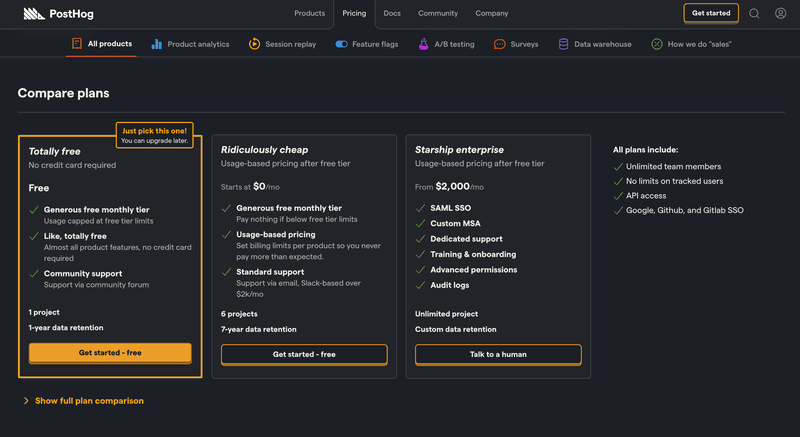
Task: Click the 6 projects text
Action: pyautogui.click(x=239, y=314)
